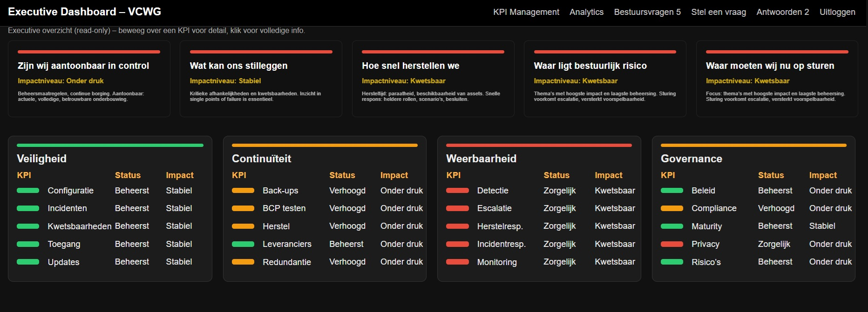This screenshot has width=868, height=312.
Task: Select the Herstelresp. KPI label
Action: click(500, 226)
